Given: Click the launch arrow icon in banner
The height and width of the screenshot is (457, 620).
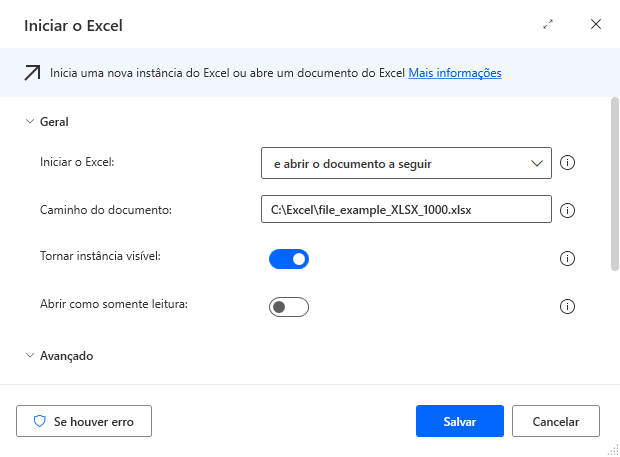Looking at the screenshot, I should 32,73.
